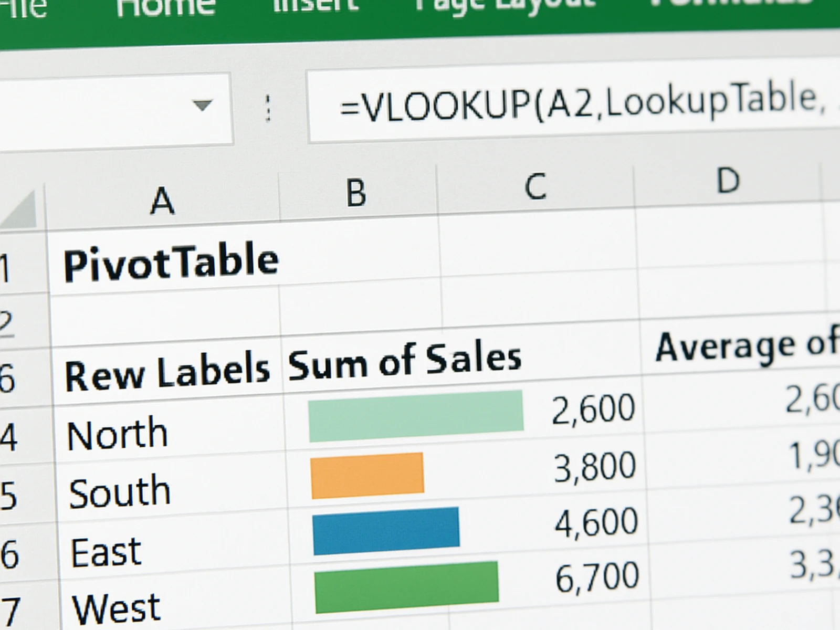840x630 pixels.
Task: Select row 5 by its row number
Action: click(x=9, y=491)
